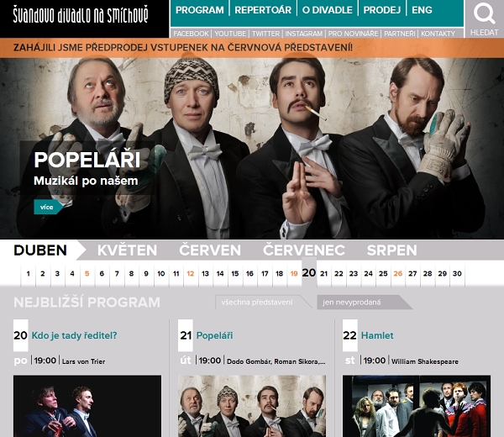Select day 26 in the calendar

coord(398,274)
